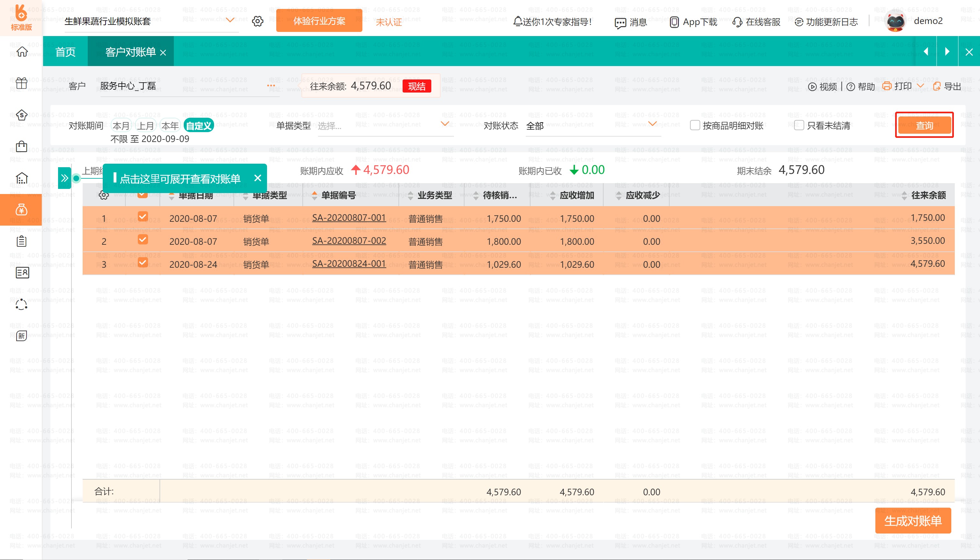Click the Export (导出) icon
This screenshot has height=560, width=980.
[937, 86]
